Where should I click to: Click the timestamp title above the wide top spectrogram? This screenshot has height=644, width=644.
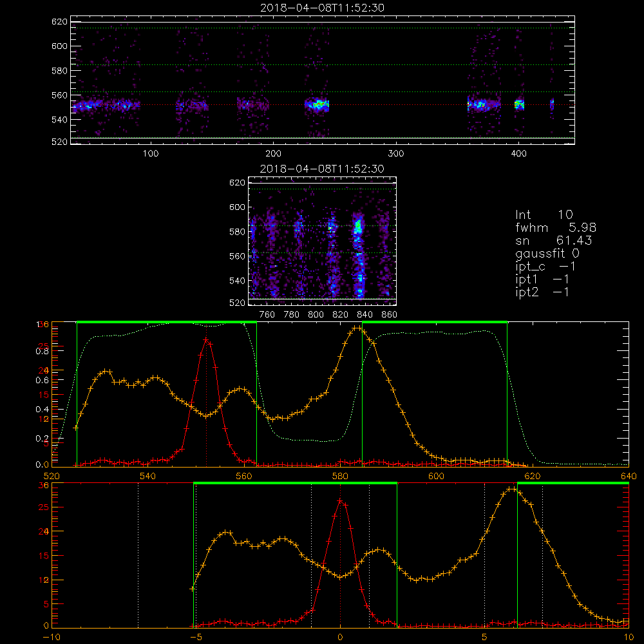[323, 8]
